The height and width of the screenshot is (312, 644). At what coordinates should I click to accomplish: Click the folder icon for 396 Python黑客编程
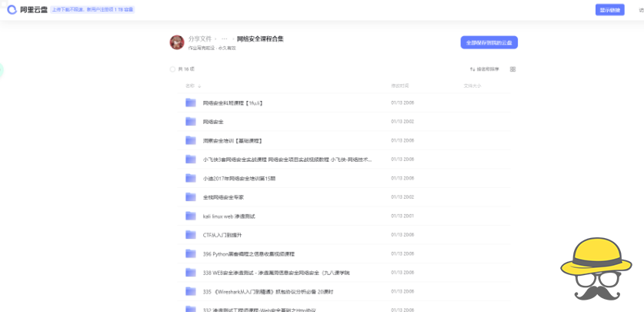point(191,253)
